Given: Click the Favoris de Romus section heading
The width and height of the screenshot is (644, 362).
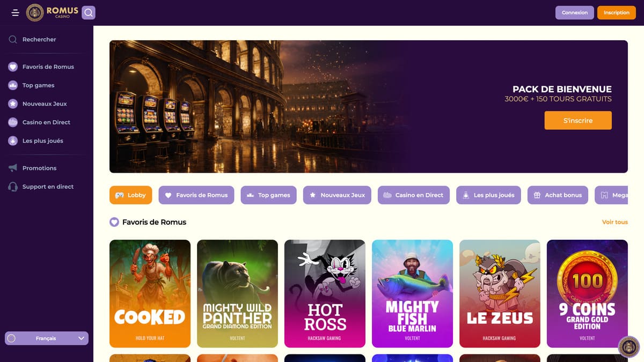Looking at the screenshot, I should (154, 222).
